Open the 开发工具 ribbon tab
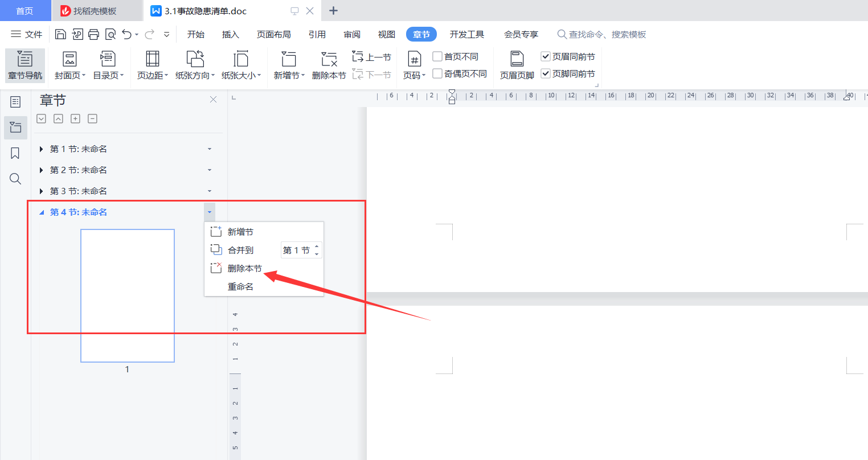 (x=467, y=35)
